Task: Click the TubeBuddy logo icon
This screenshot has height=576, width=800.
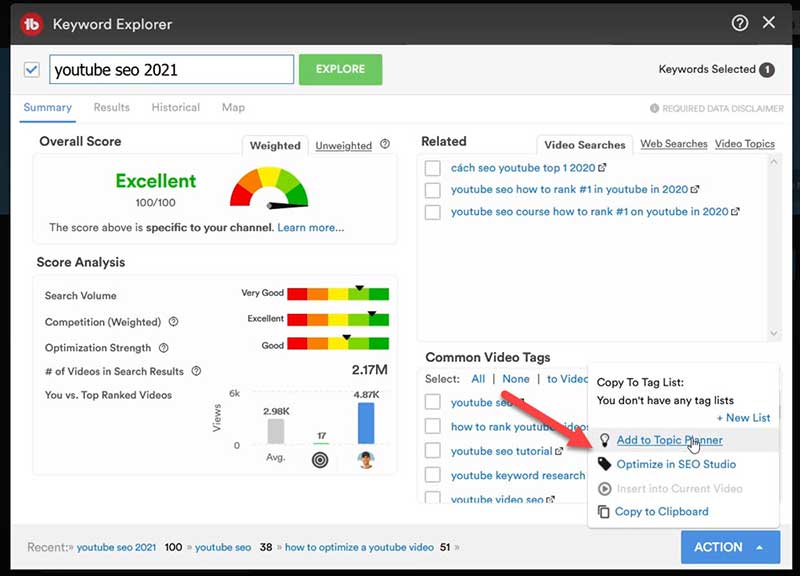Action: pyautogui.click(x=31, y=23)
